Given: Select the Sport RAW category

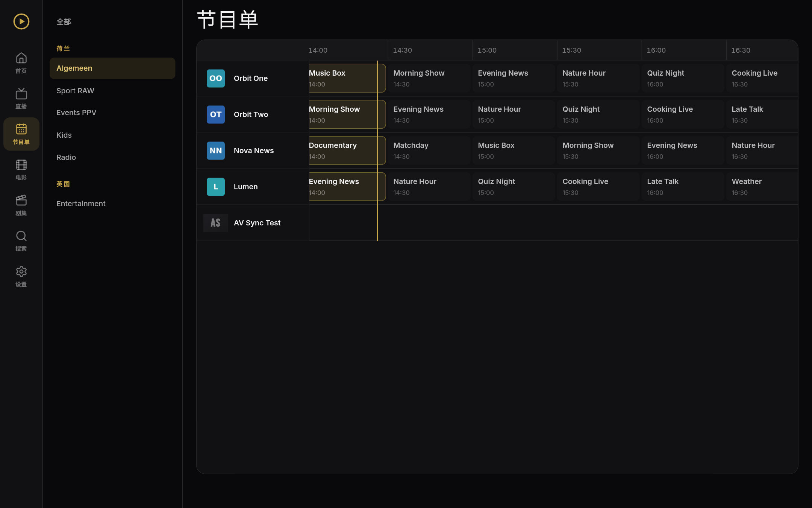Looking at the screenshot, I should (112, 91).
